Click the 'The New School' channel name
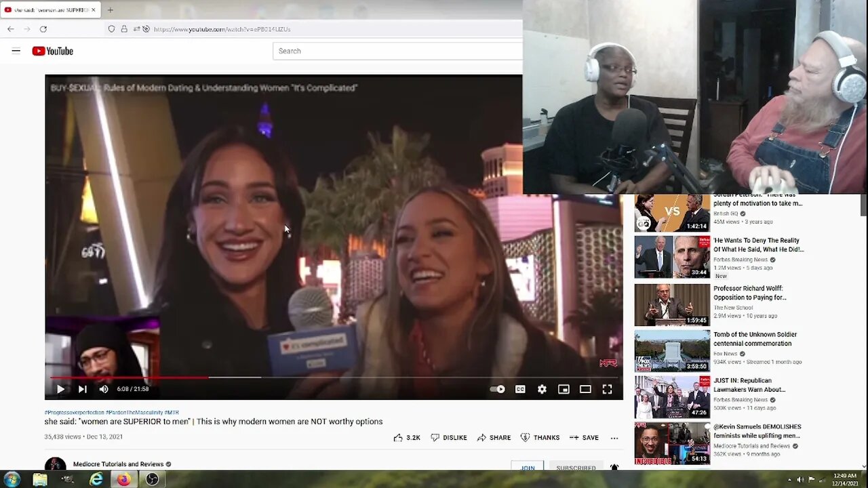 733,308
